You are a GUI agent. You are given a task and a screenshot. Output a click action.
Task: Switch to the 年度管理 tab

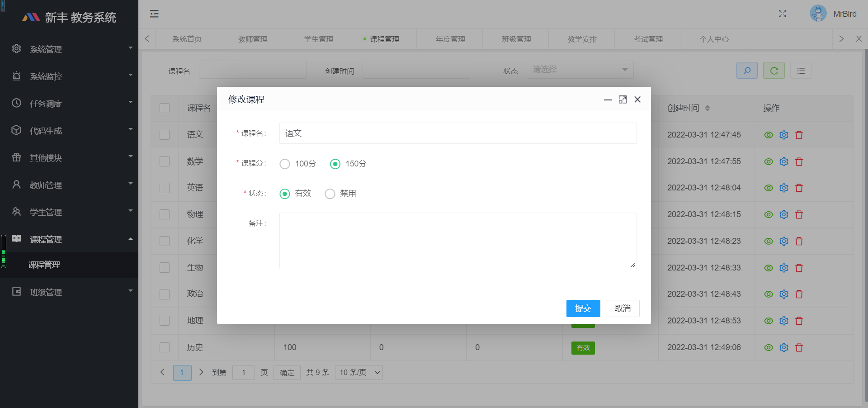tap(450, 39)
